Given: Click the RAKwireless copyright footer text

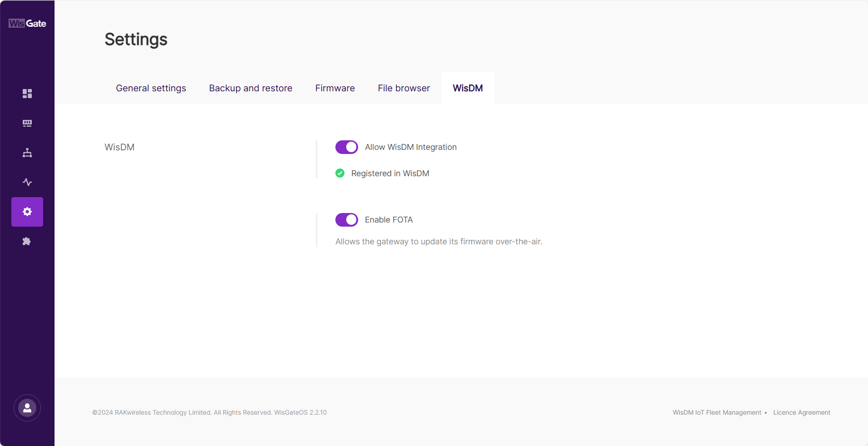Looking at the screenshot, I should pyautogui.click(x=210, y=412).
